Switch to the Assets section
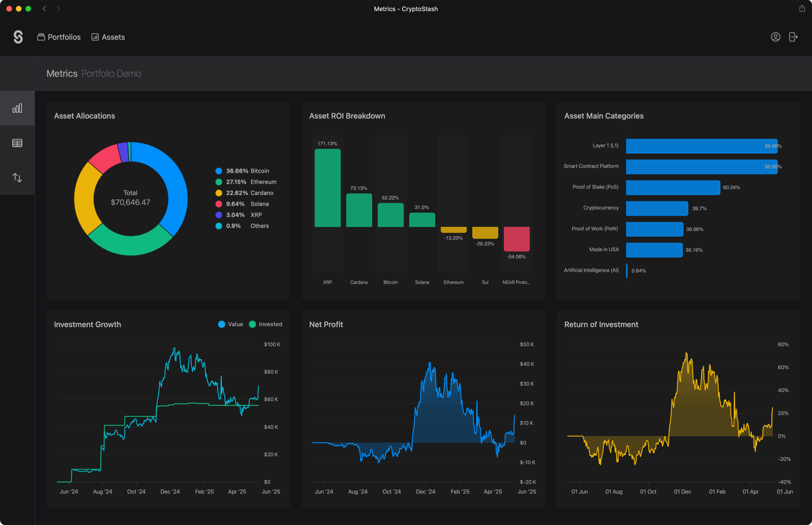This screenshot has height=525, width=812. point(113,37)
